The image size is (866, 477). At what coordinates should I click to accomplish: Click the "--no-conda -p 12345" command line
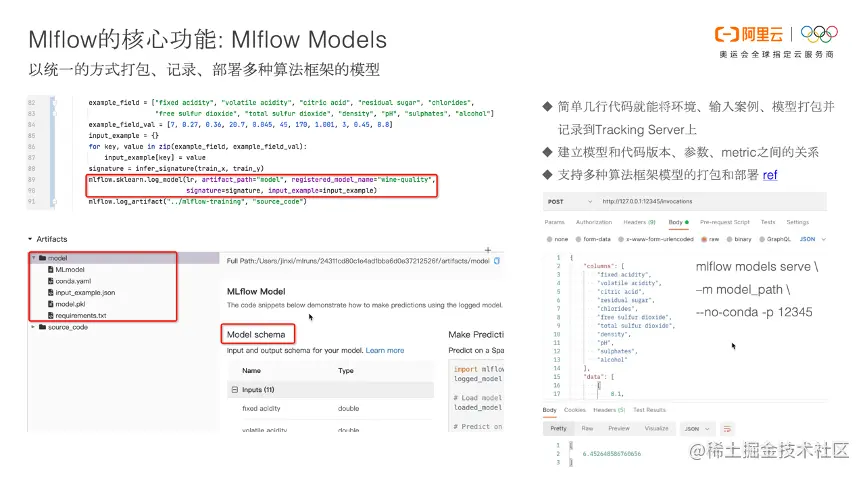pos(754,312)
